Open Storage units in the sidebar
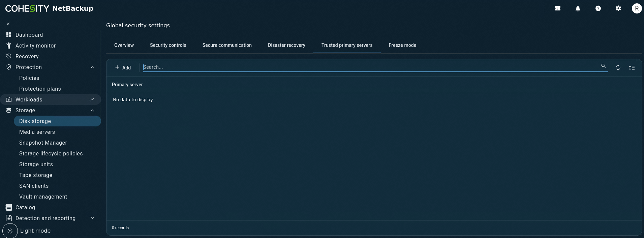Viewport: 644px width, 238px height. point(36,164)
